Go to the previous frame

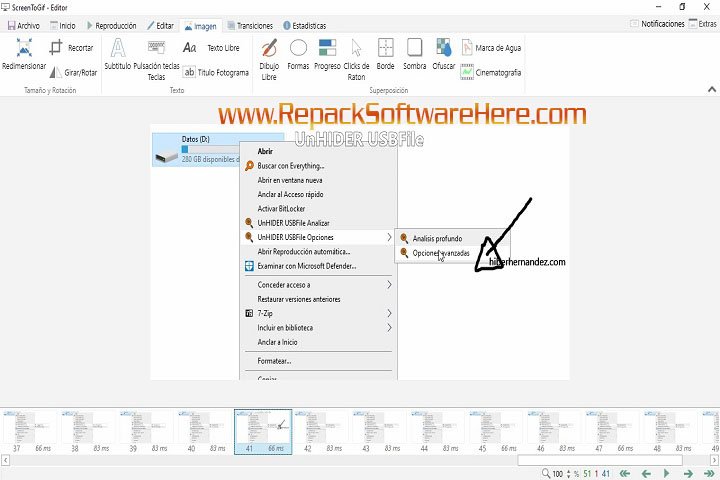[x=646, y=473]
